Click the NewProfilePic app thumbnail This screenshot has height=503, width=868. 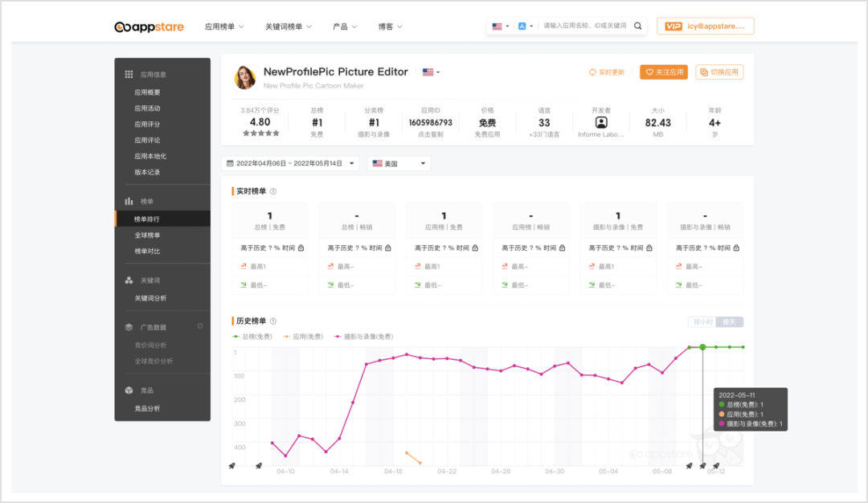tap(245, 77)
